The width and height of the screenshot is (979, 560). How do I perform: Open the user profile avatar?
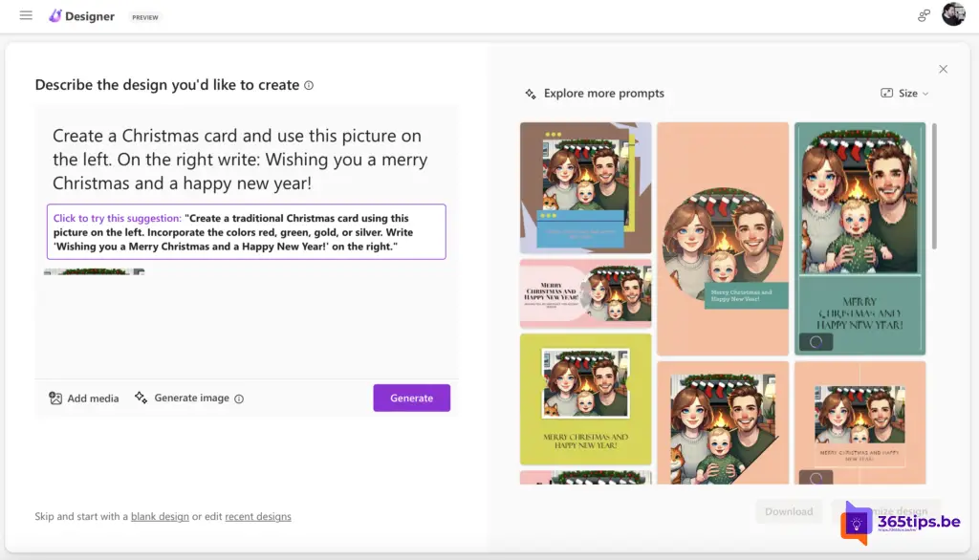click(x=953, y=14)
